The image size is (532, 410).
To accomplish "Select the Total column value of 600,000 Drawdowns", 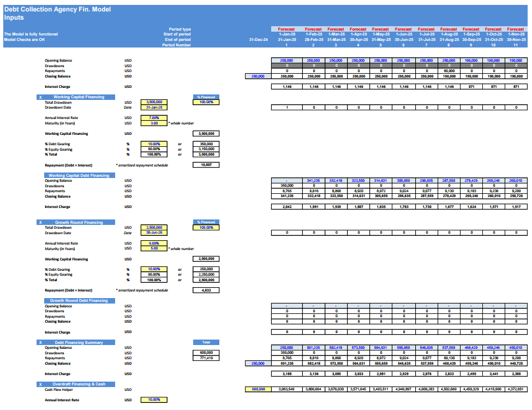I will pos(207,353).
